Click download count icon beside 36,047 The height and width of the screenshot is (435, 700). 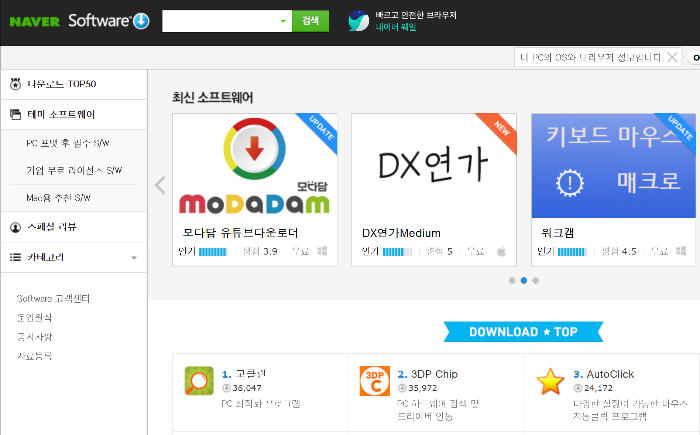pos(226,388)
